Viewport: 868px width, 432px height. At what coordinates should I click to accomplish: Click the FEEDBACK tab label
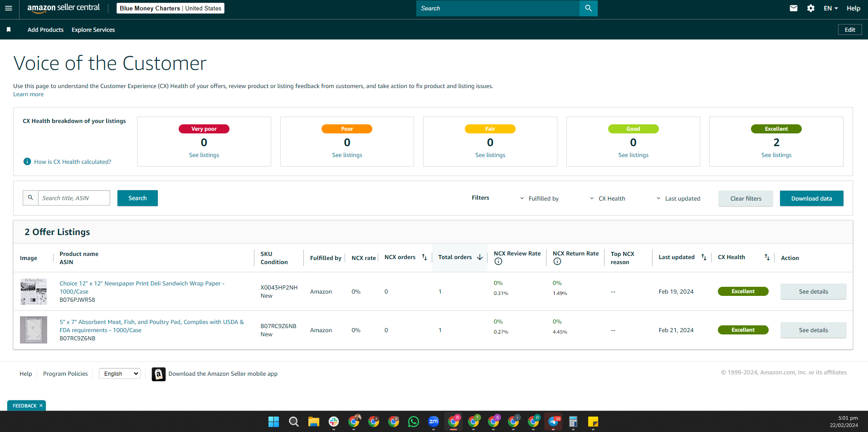click(x=24, y=406)
